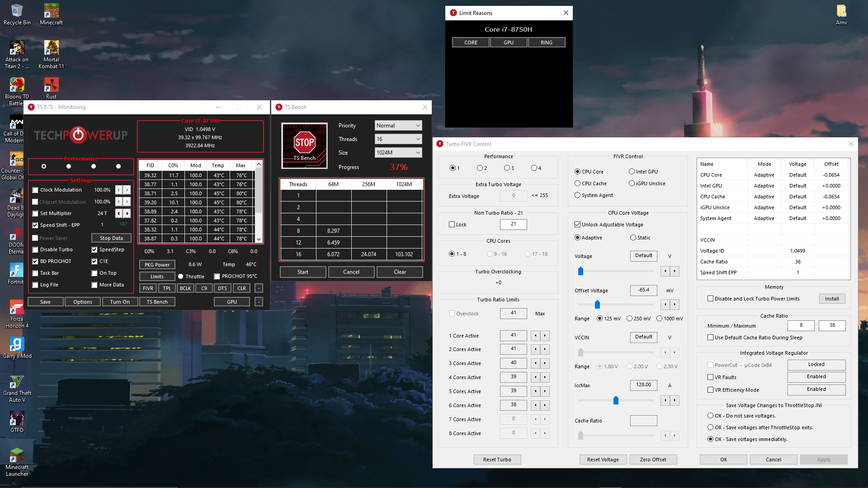Launch Minecraft Launcher desktop icon
Viewport: 868px width, 488px height.
tap(17, 462)
